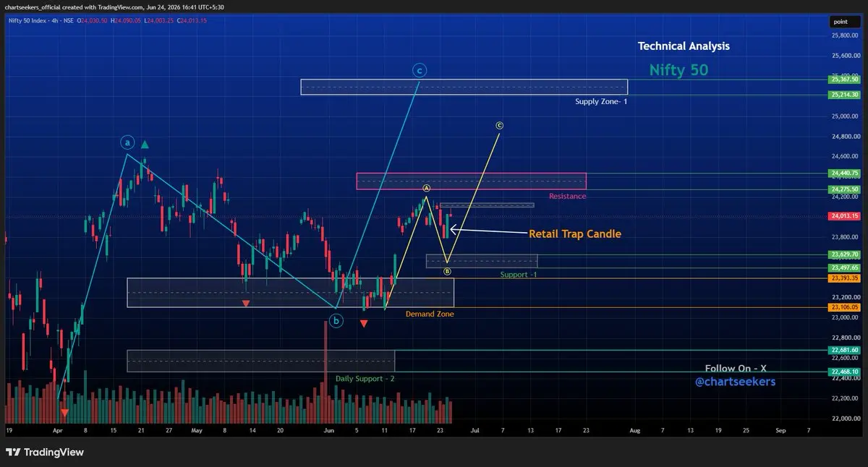
Task: Select the 'Daily Support - 2' label
Action: coord(365,378)
